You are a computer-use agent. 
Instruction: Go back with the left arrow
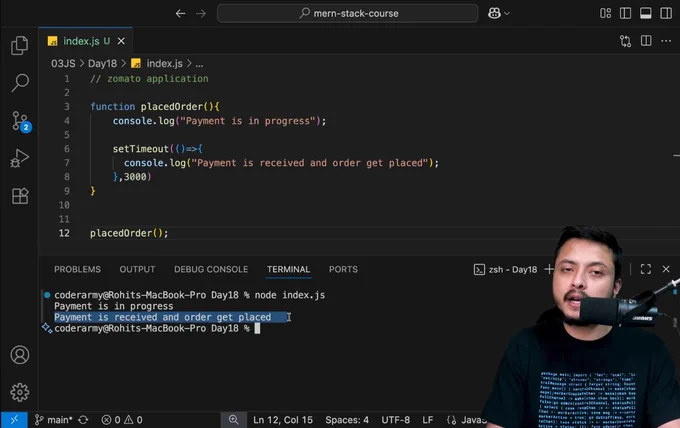(x=180, y=13)
